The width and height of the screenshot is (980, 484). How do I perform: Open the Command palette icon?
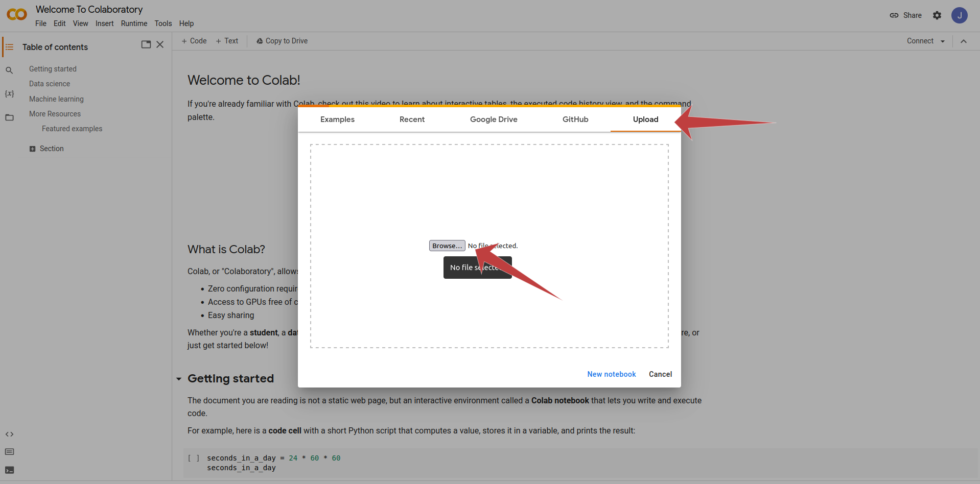pyautogui.click(x=9, y=452)
